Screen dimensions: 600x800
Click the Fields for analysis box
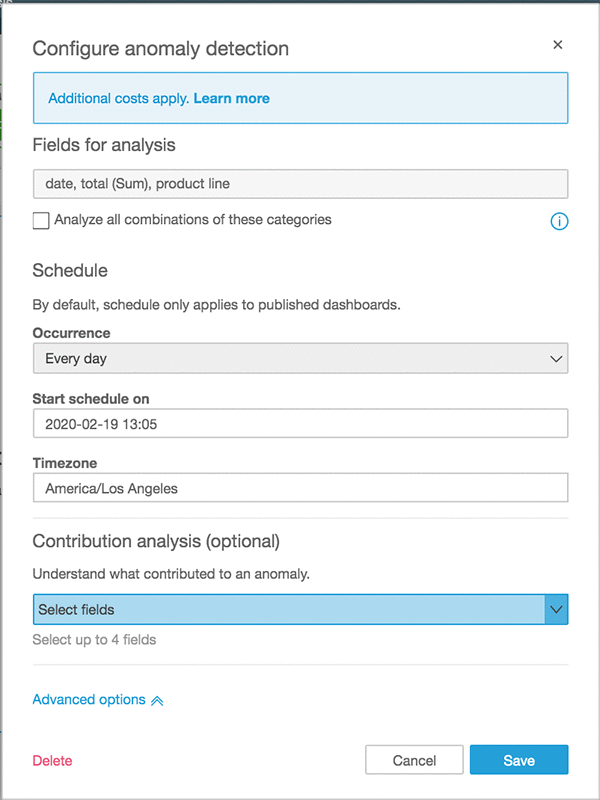coord(301,184)
